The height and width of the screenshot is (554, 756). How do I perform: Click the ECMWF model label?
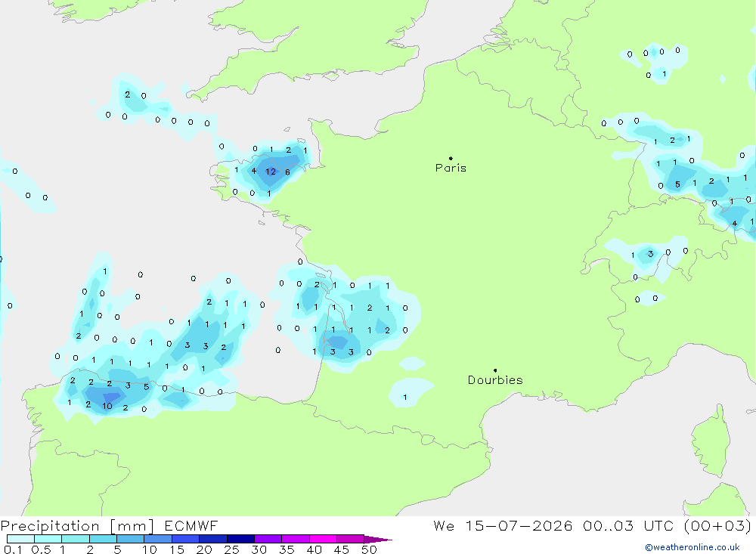(191, 526)
